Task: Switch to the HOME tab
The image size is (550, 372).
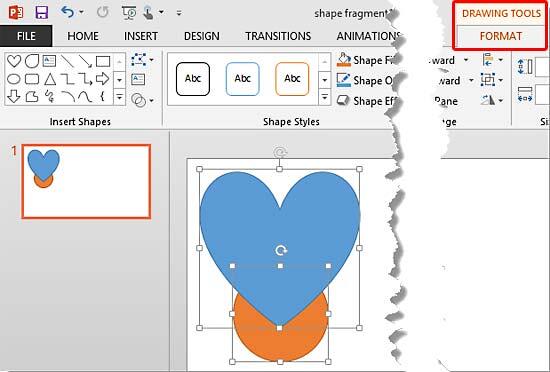Action: [x=83, y=36]
